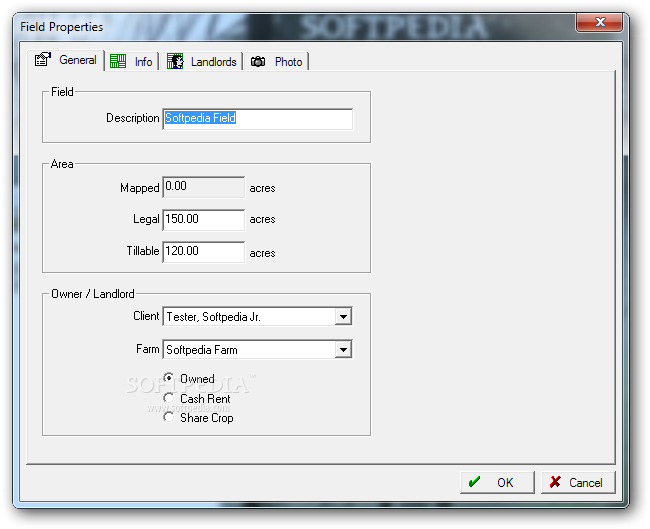Click the Owner / Landlord group title
The image size is (650, 529).
click(93, 294)
